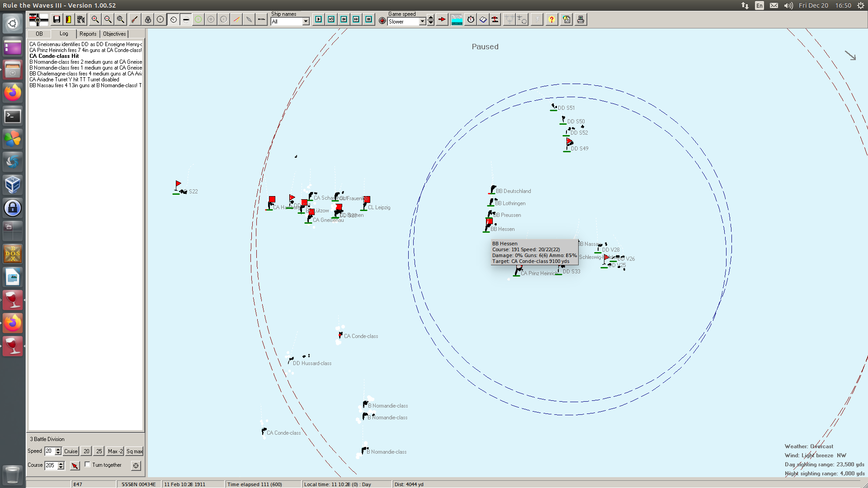Switch to the Log tab
Viewport: 868px width, 488px height.
pos(64,33)
